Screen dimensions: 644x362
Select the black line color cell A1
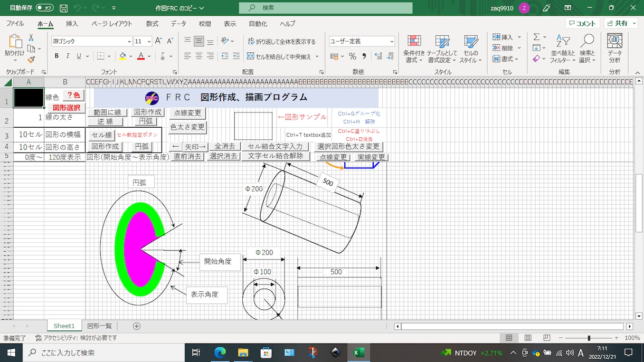pos(29,98)
